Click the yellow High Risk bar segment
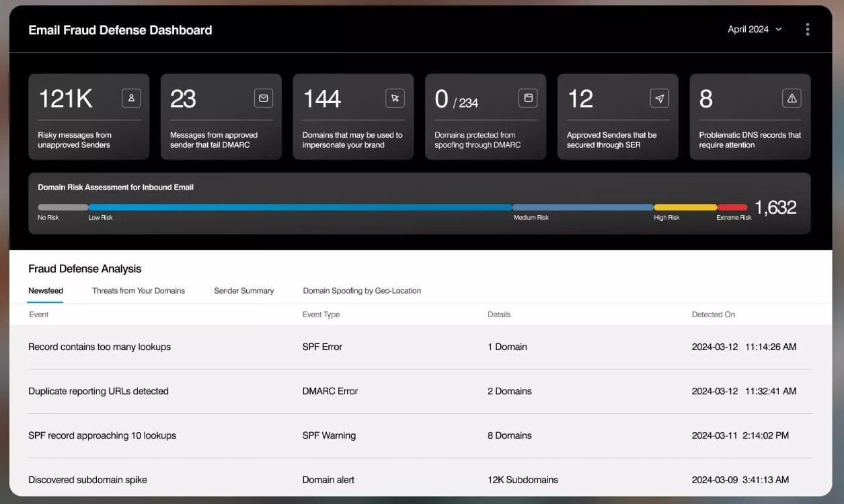Image resolution: width=844 pixels, height=504 pixels. pyautogui.click(x=686, y=206)
